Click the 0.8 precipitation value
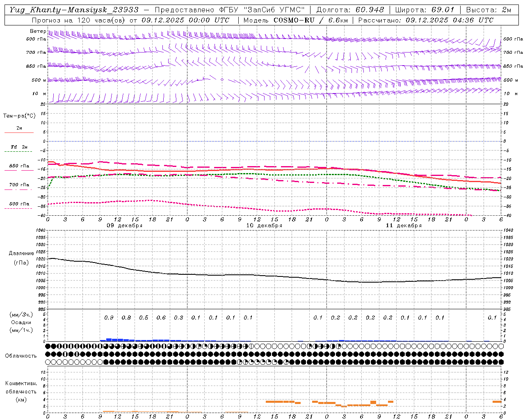525x420 pixels. coord(126,317)
